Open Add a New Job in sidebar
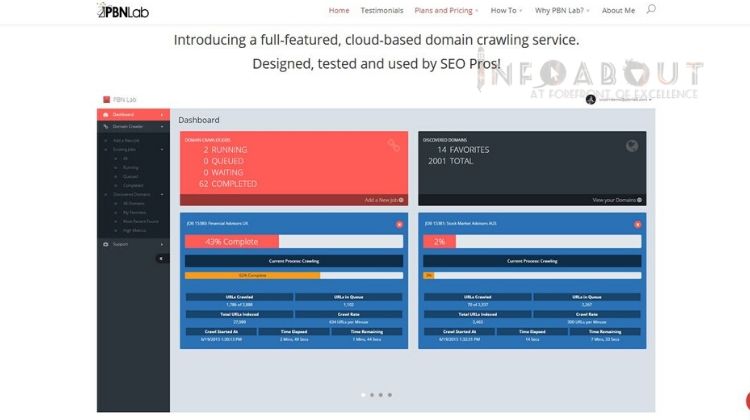This screenshot has height=420, width=750. pos(126,141)
